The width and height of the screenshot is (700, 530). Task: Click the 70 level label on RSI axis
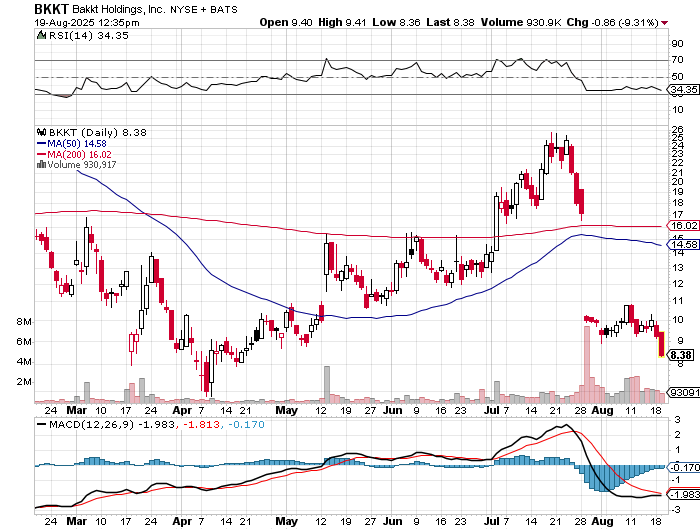point(677,59)
